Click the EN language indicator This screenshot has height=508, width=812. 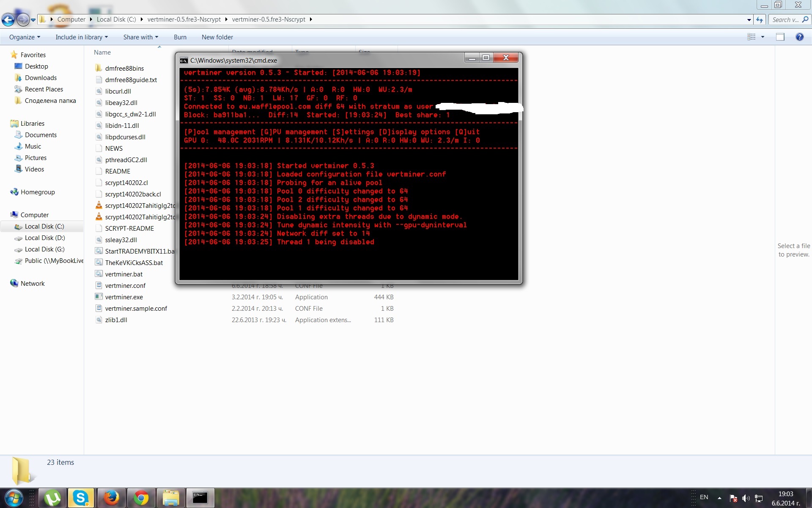pyautogui.click(x=704, y=497)
